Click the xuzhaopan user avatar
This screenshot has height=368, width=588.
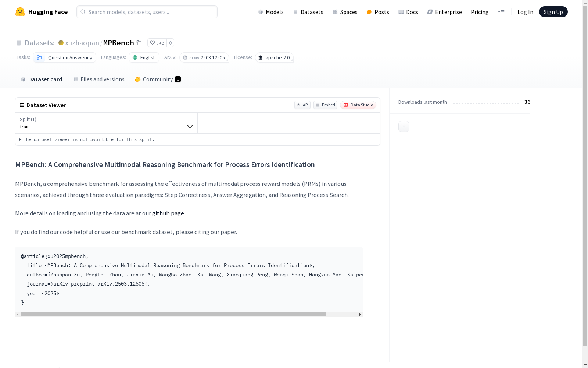click(x=61, y=43)
